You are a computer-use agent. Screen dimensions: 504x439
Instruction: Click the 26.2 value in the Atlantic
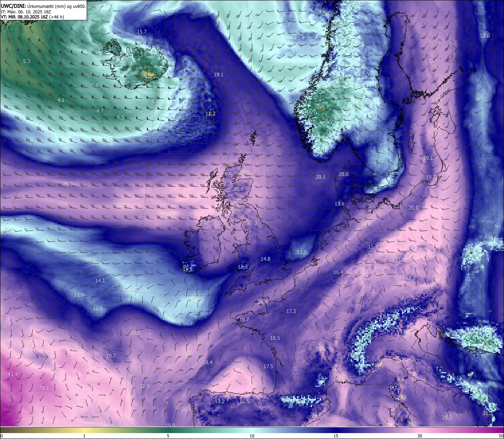[135, 333]
